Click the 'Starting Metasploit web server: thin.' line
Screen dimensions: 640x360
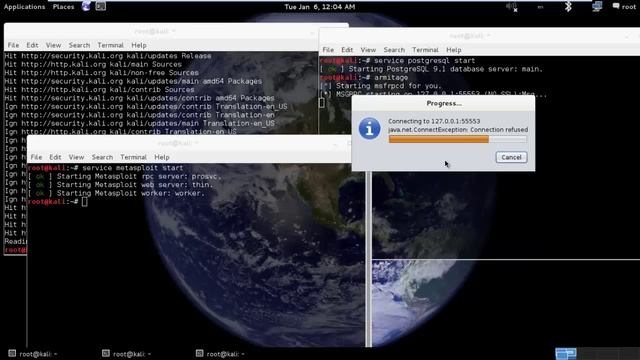tap(120, 185)
